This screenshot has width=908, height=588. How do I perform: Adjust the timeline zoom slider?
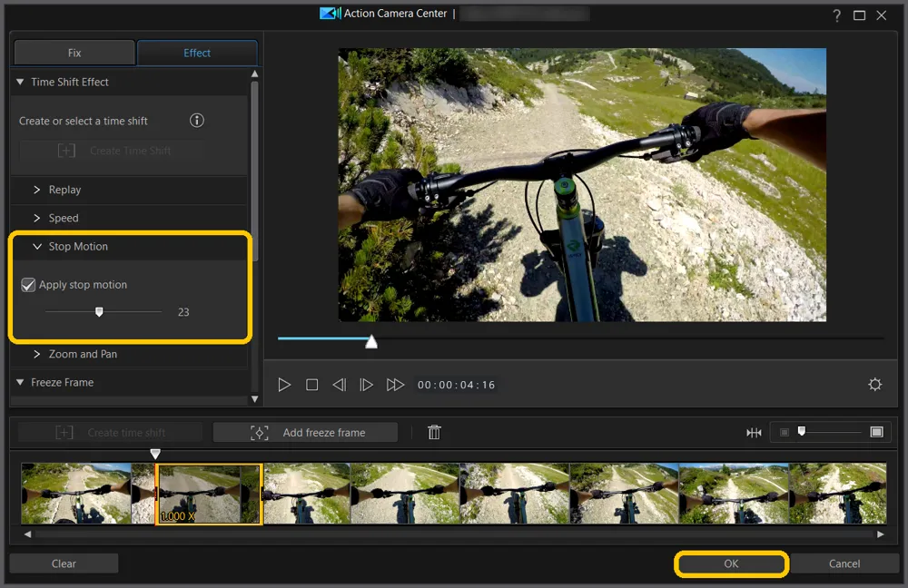[802, 431]
